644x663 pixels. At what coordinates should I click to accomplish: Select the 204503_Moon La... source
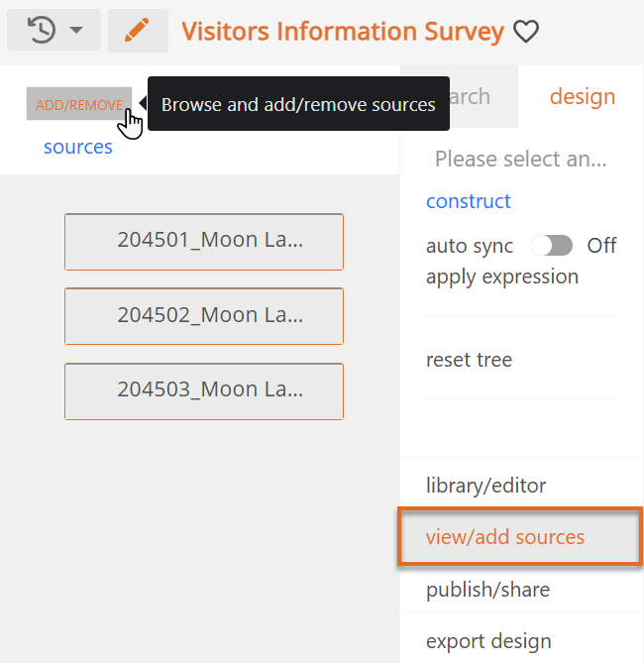click(x=204, y=391)
